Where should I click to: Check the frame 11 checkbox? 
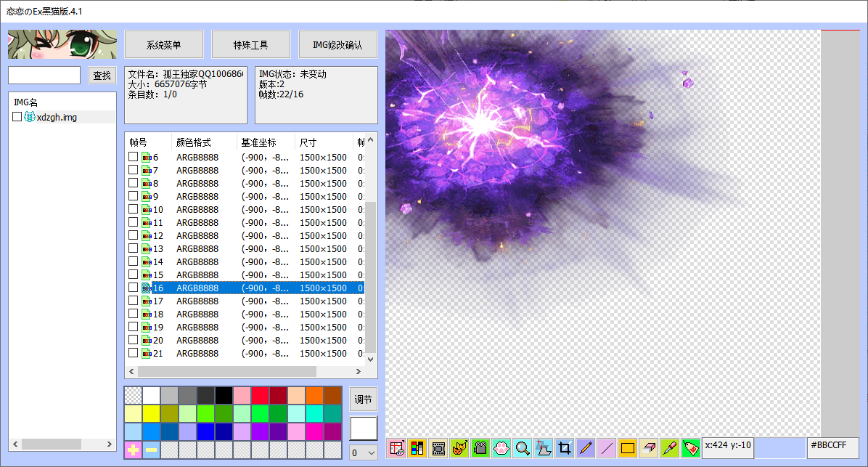pyautogui.click(x=133, y=222)
